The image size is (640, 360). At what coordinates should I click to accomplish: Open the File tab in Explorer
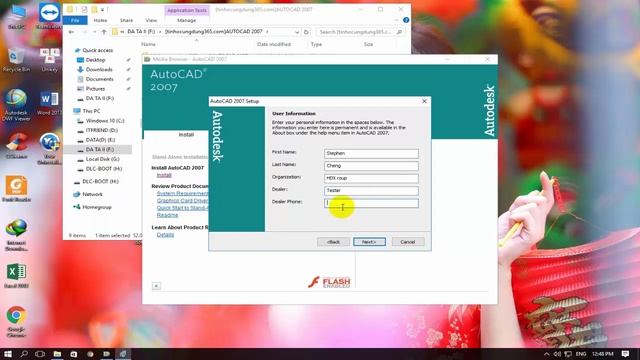pyautogui.click(x=75, y=20)
